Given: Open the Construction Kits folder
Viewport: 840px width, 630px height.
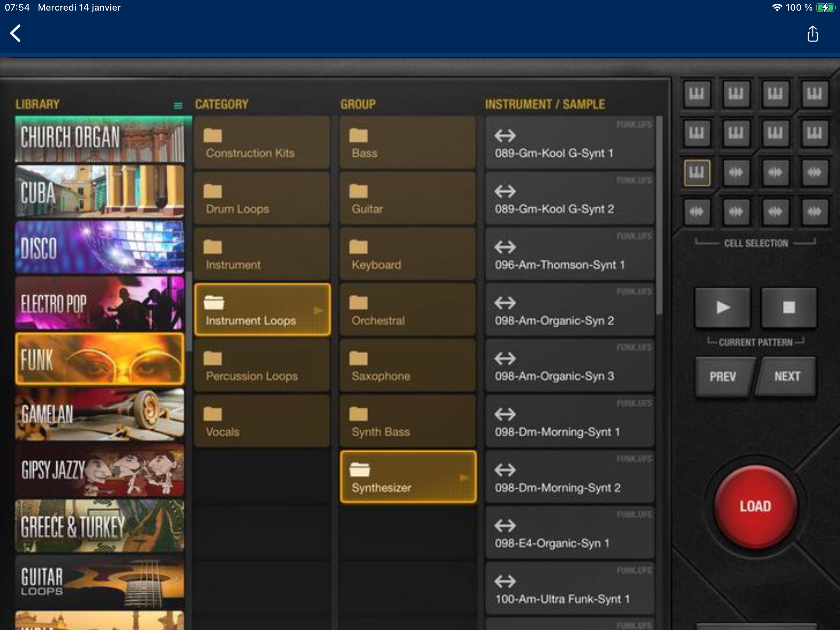Looking at the screenshot, I should [262, 143].
